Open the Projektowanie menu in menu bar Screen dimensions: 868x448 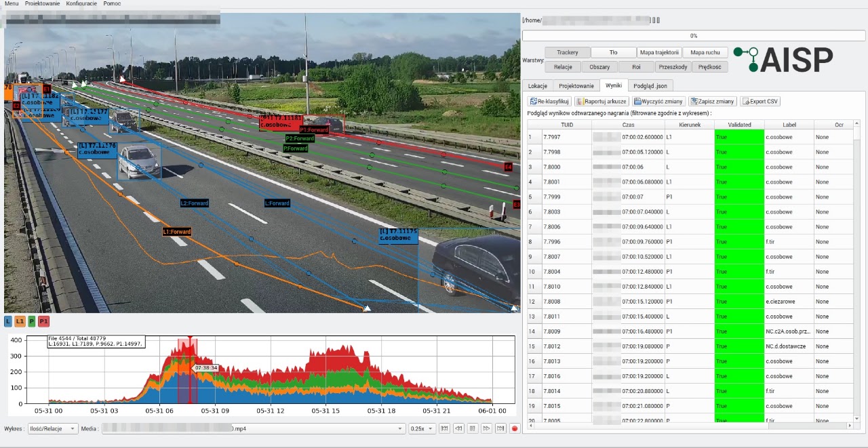(x=43, y=4)
